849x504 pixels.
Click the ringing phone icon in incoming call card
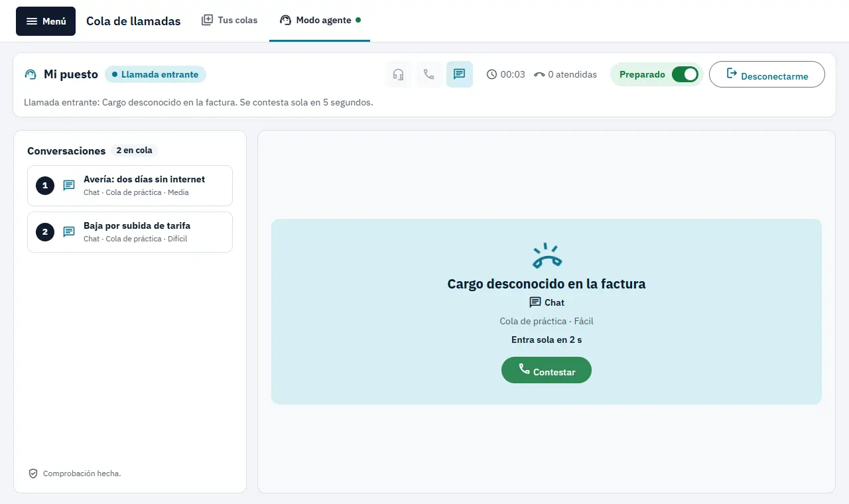tap(547, 256)
